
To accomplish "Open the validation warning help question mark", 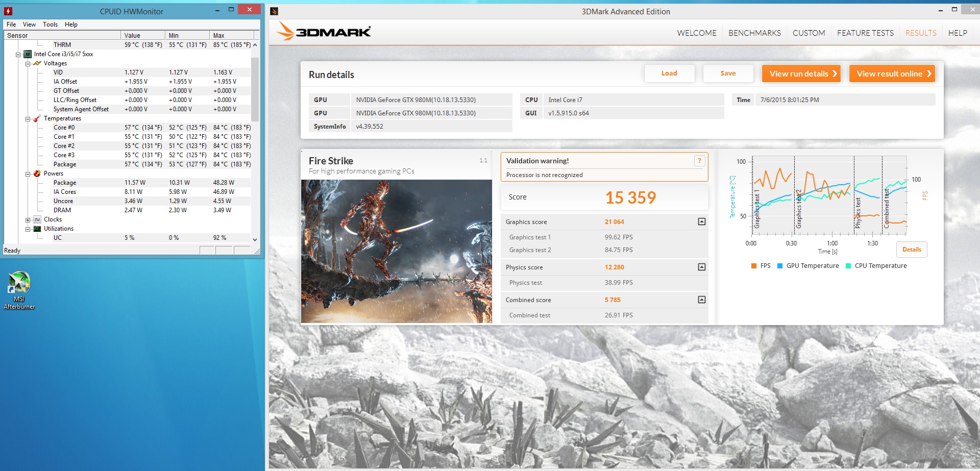I will 699,161.
